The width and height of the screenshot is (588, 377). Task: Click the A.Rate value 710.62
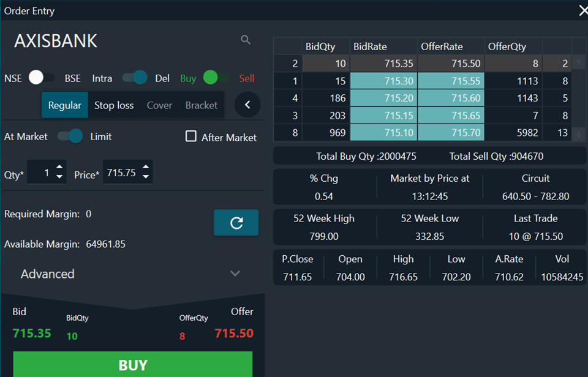[509, 277]
